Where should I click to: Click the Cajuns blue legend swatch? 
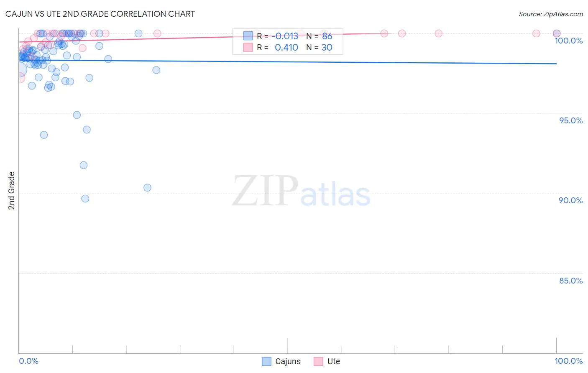[267, 361]
